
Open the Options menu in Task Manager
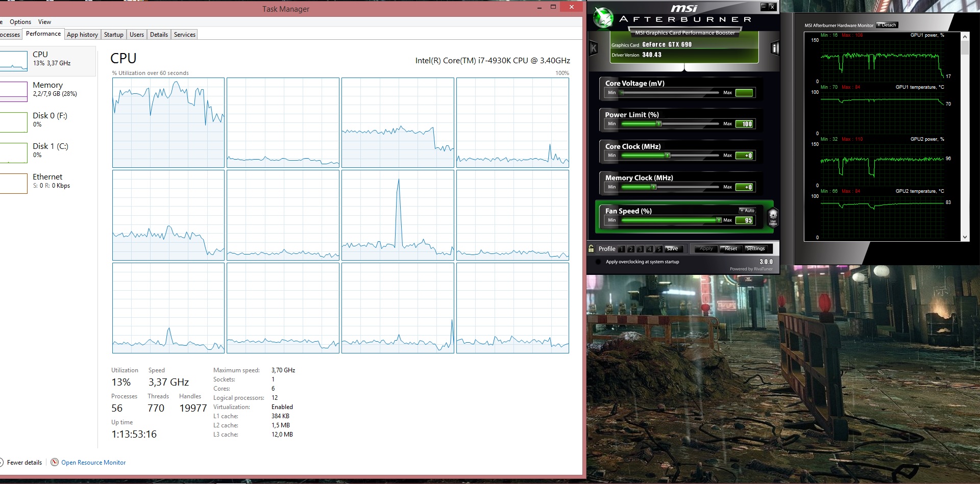point(20,22)
